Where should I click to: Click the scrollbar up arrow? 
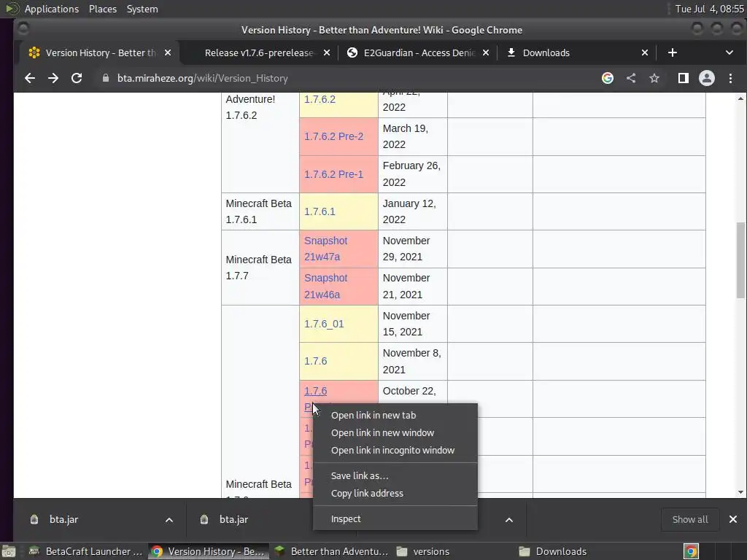[x=740, y=98]
